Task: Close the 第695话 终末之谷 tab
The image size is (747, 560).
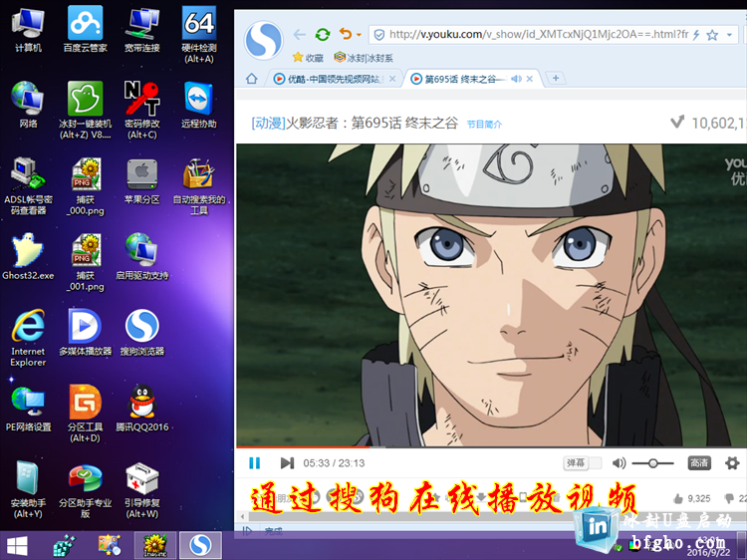Action: click(x=529, y=79)
